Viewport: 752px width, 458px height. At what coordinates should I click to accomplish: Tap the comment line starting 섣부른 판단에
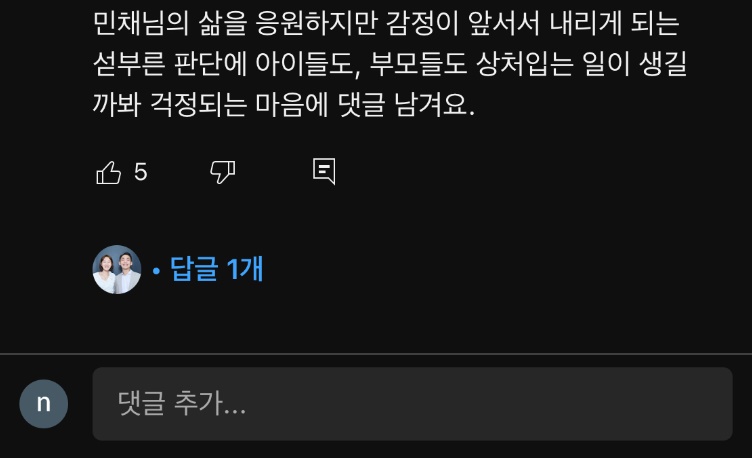(390, 64)
